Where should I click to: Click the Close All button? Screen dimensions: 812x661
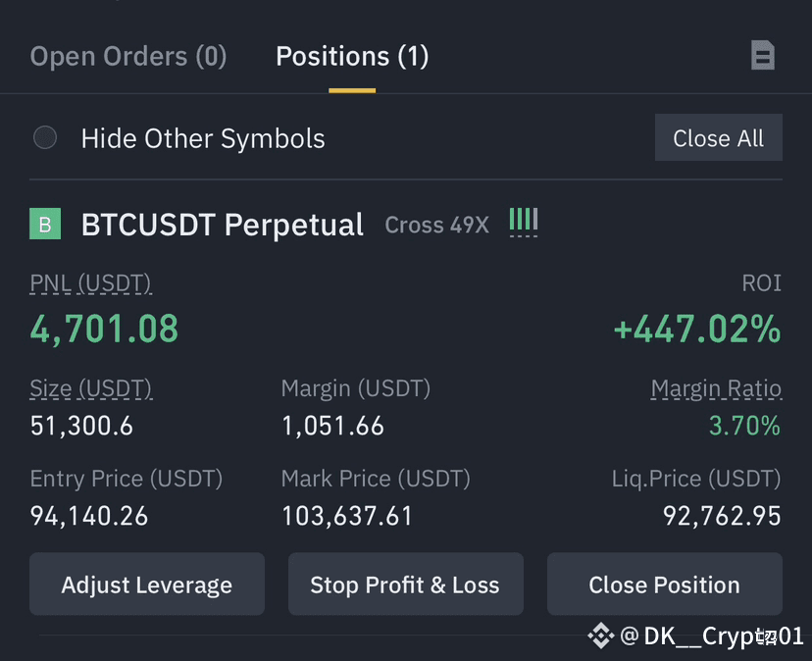(718, 138)
